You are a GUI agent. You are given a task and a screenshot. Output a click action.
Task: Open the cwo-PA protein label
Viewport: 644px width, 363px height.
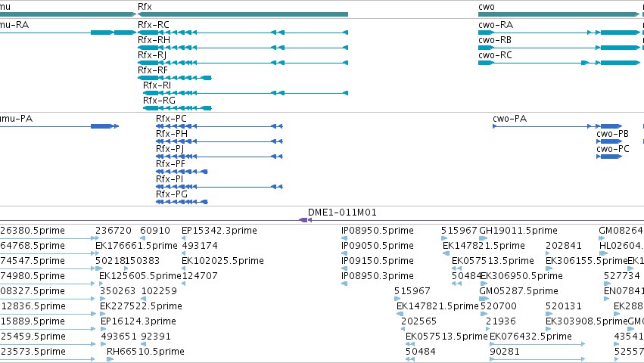coord(510,119)
